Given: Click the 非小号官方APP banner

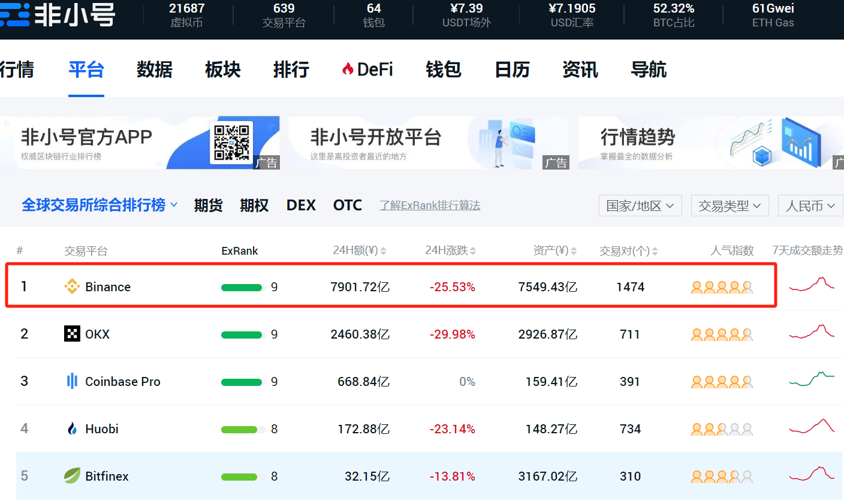Looking at the screenshot, I should pos(140,143).
